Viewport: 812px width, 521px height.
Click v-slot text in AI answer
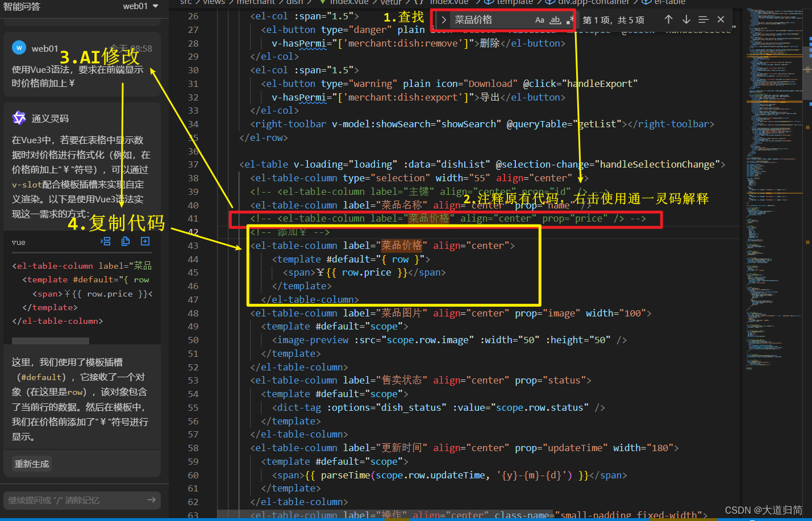(x=27, y=185)
